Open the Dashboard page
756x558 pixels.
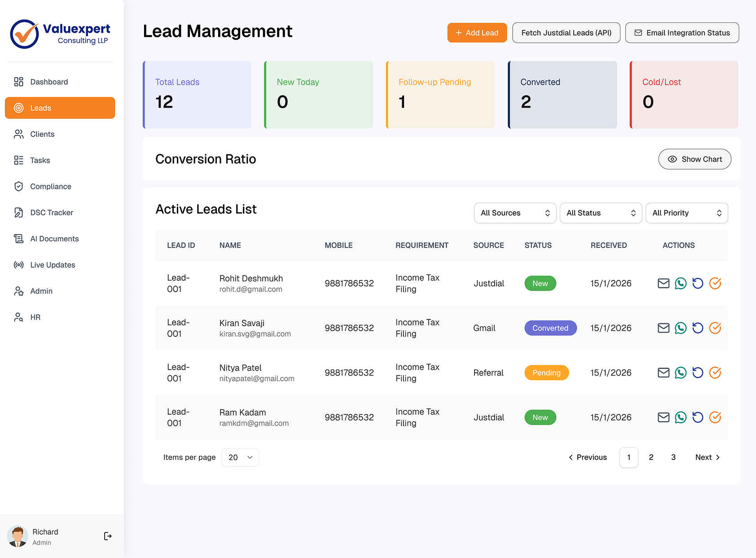pos(60,82)
